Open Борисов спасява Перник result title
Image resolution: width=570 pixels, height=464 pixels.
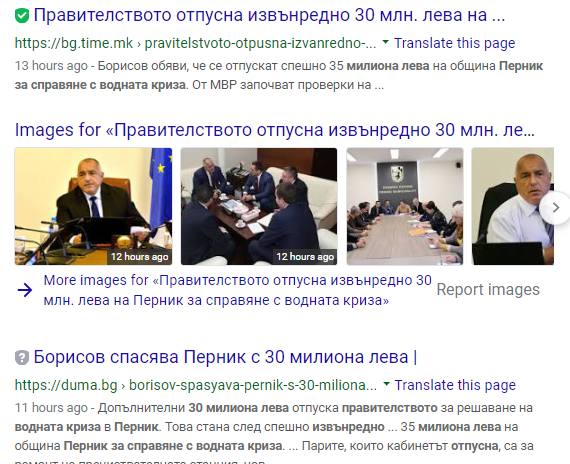pyautogui.click(x=225, y=357)
